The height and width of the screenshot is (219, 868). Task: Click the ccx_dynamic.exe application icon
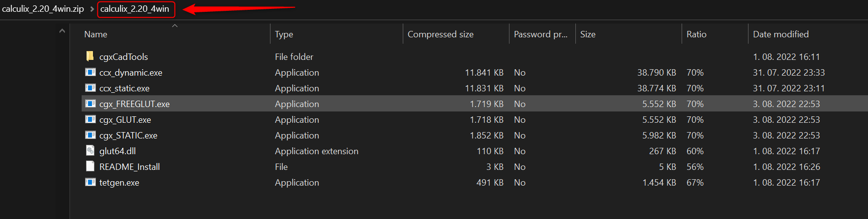pyautogui.click(x=90, y=72)
